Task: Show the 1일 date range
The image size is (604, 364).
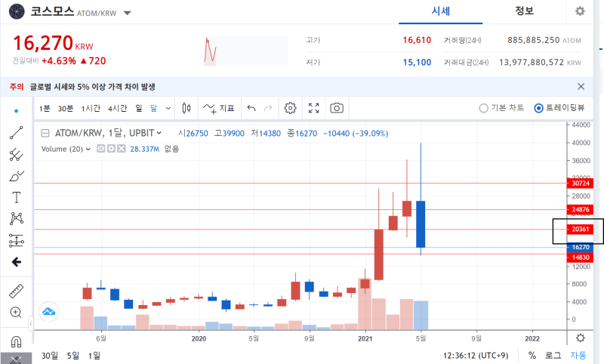Action: coord(94,355)
